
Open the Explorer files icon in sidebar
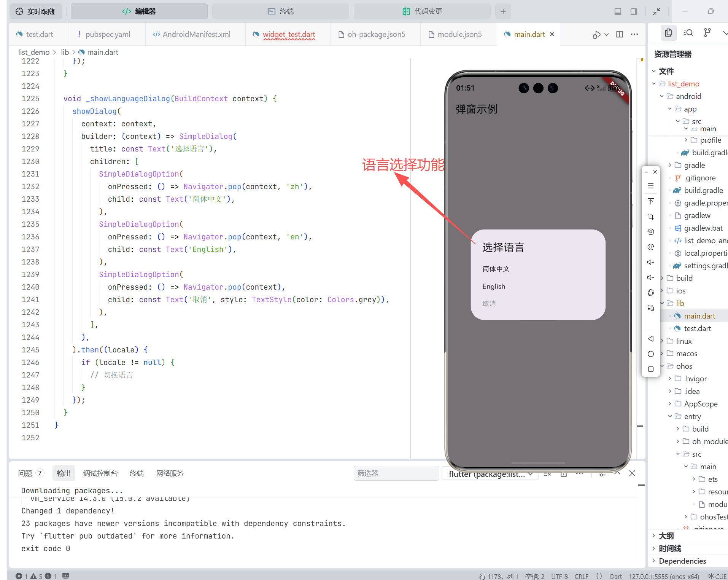point(669,33)
